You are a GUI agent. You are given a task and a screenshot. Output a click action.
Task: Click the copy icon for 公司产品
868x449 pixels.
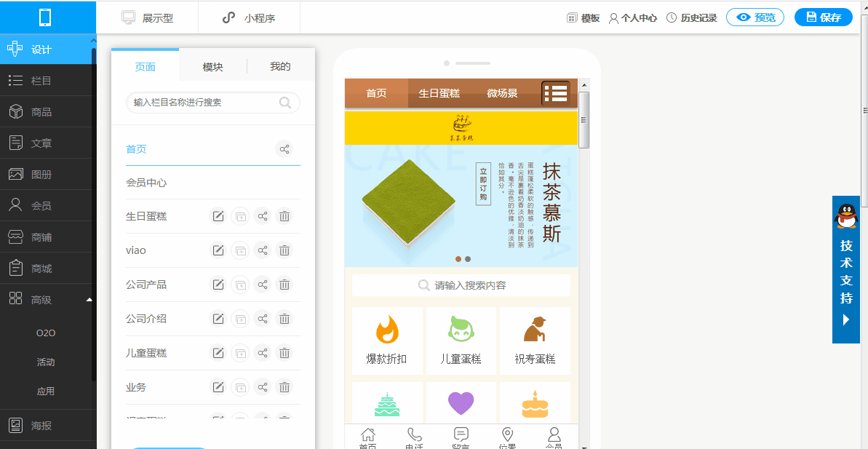(x=240, y=285)
